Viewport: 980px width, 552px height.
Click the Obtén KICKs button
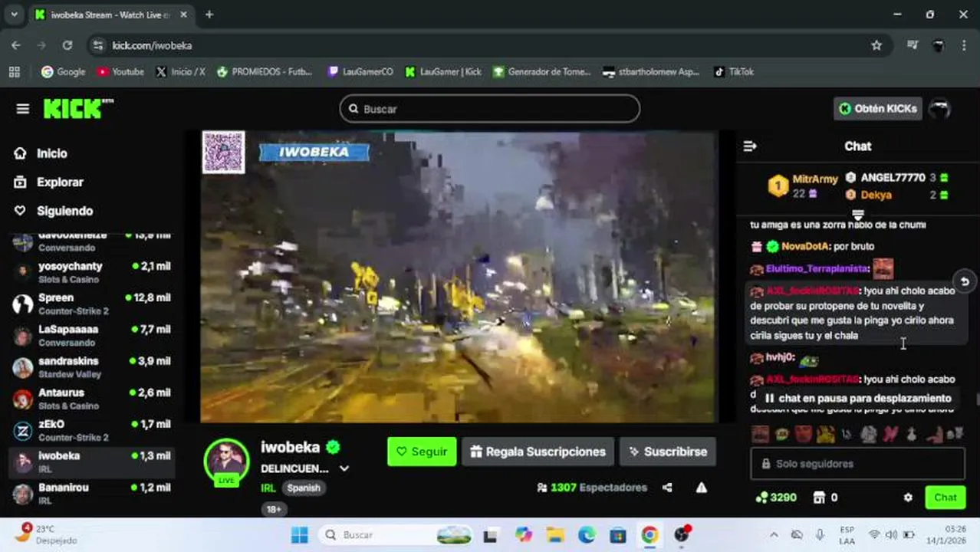point(877,109)
